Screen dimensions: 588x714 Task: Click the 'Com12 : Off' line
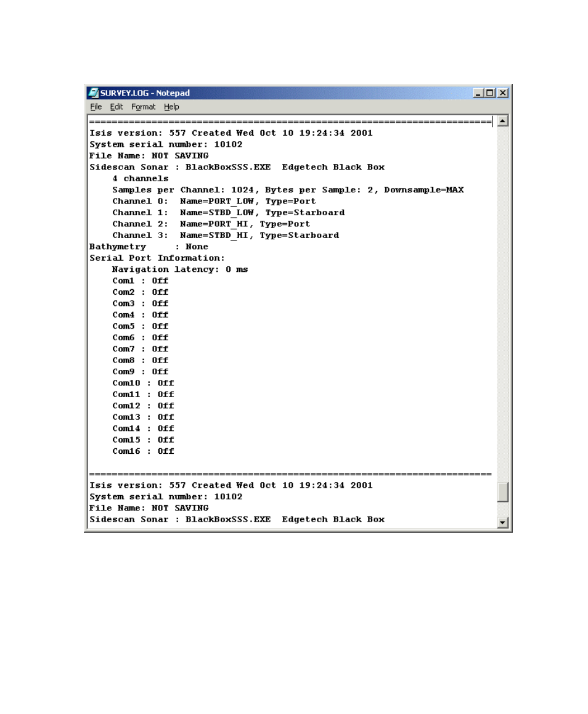[x=143, y=406]
